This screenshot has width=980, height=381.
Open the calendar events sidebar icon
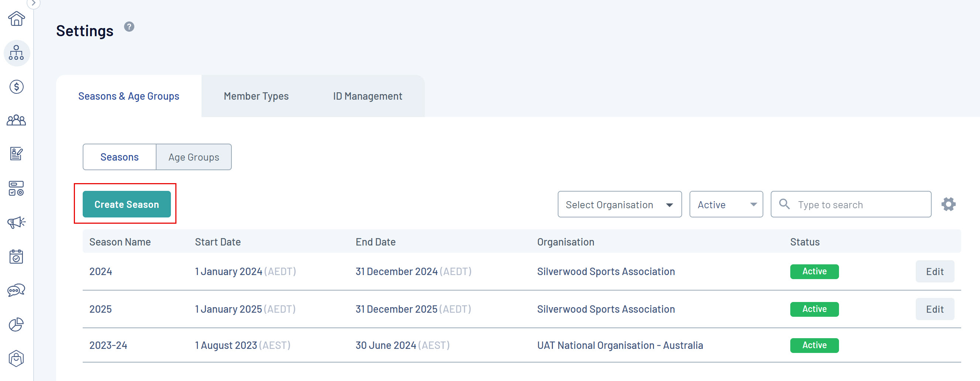click(16, 256)
